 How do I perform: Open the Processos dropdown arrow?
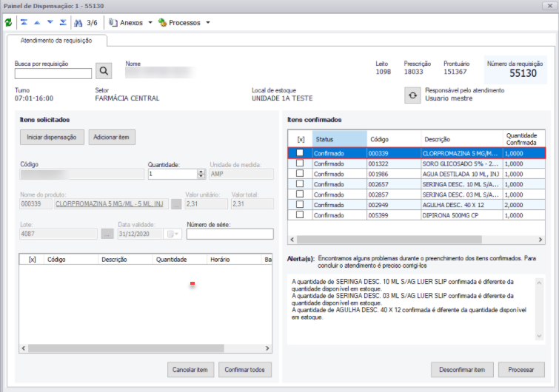[x=208, y=23]
